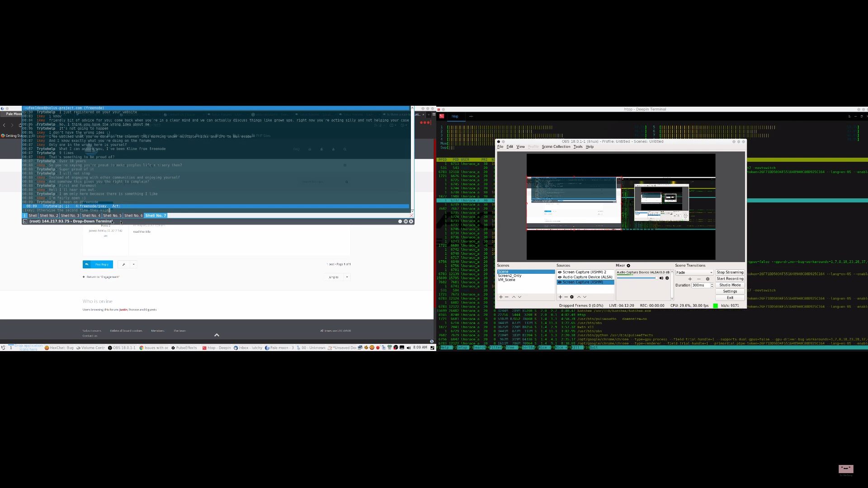Add a new source in OBS Sources panel
Viewport: 868px width, 488px height.
(x=560, y=297)
